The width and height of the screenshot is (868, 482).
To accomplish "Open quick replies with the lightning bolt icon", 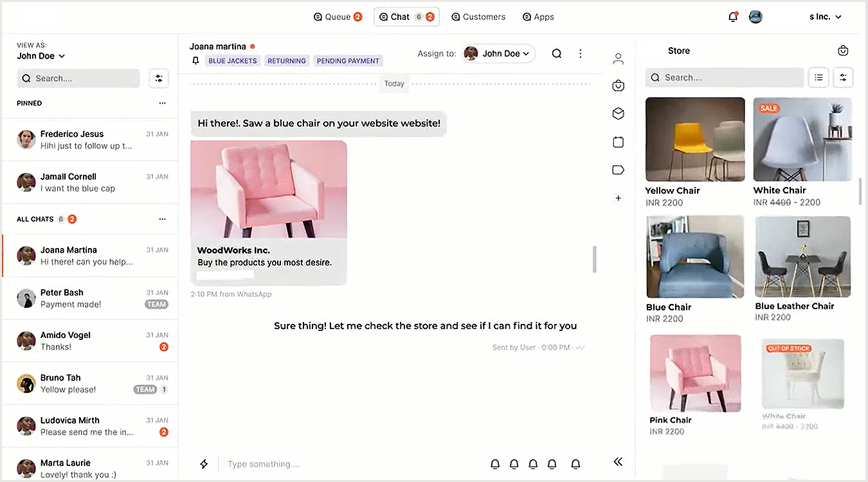I will tap(204, 463).
